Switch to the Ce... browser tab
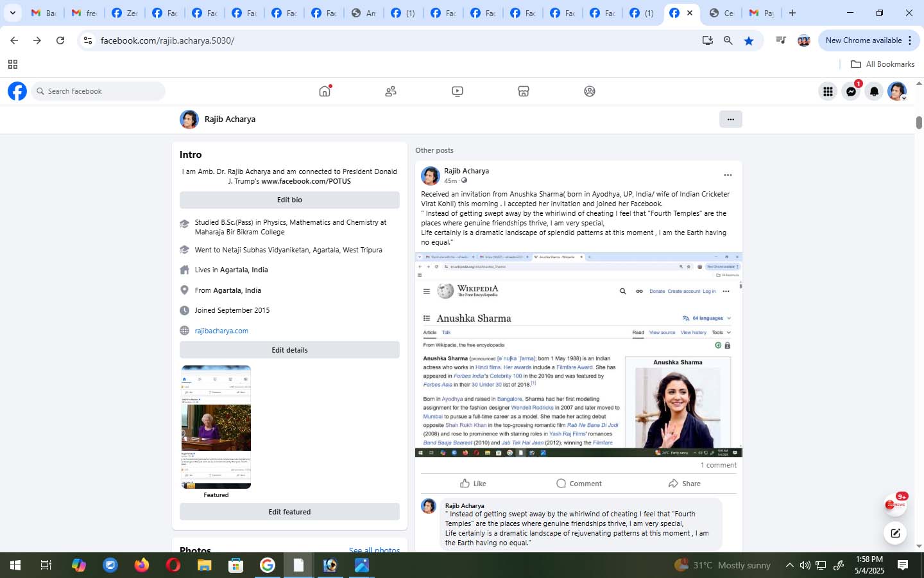This screenshot has width=924, height=578. point(722,13)
